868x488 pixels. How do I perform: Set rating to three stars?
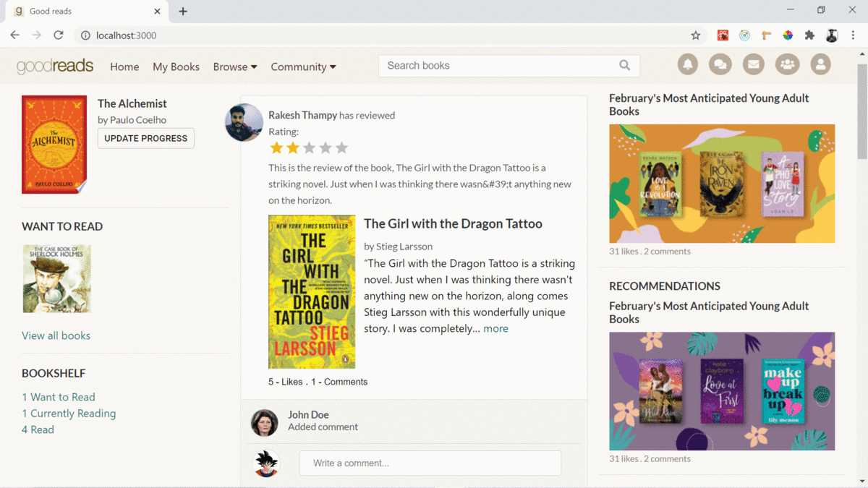click(x=309, y=148)
